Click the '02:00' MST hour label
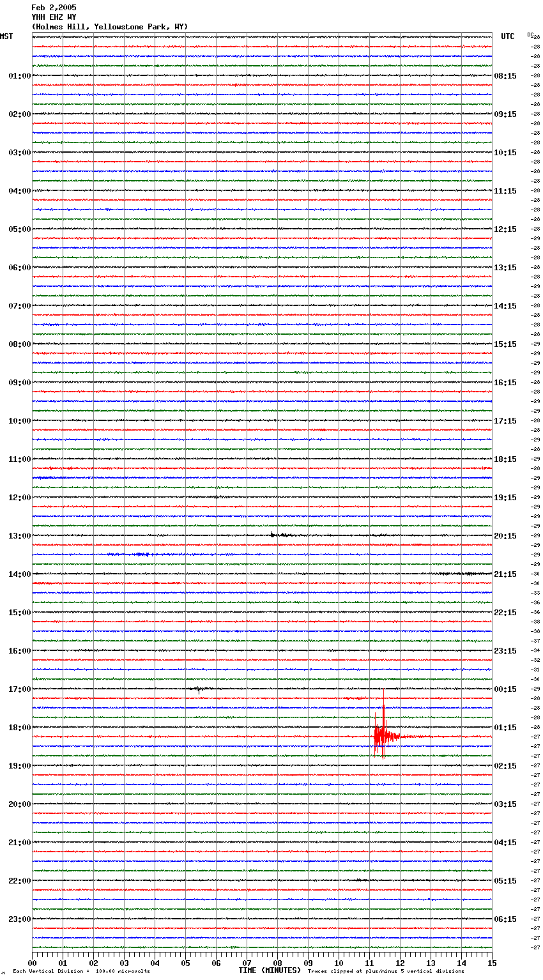 (20, 114)
